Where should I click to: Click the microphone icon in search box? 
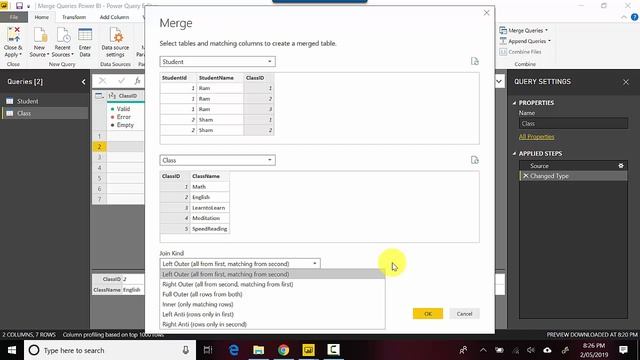coord(185,350)
